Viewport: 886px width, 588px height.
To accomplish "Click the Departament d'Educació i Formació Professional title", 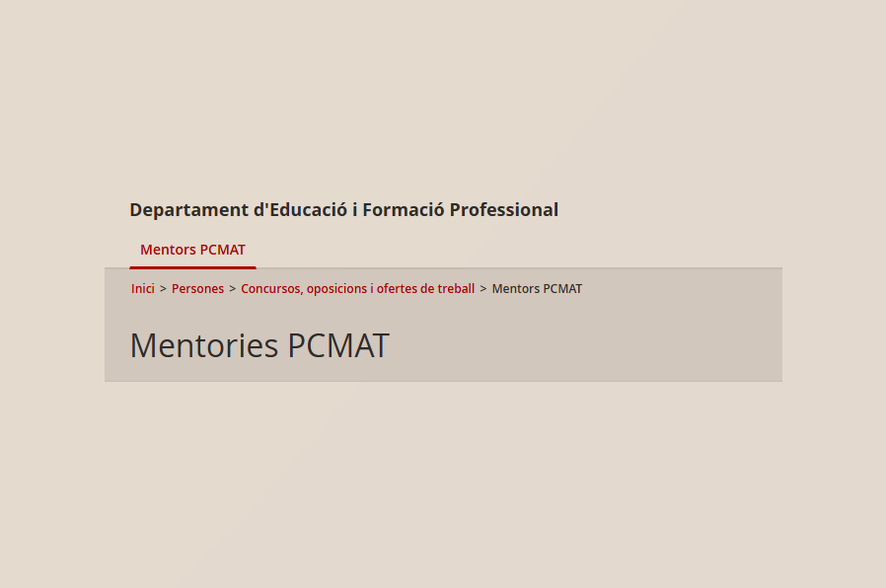I will point(343,210).
